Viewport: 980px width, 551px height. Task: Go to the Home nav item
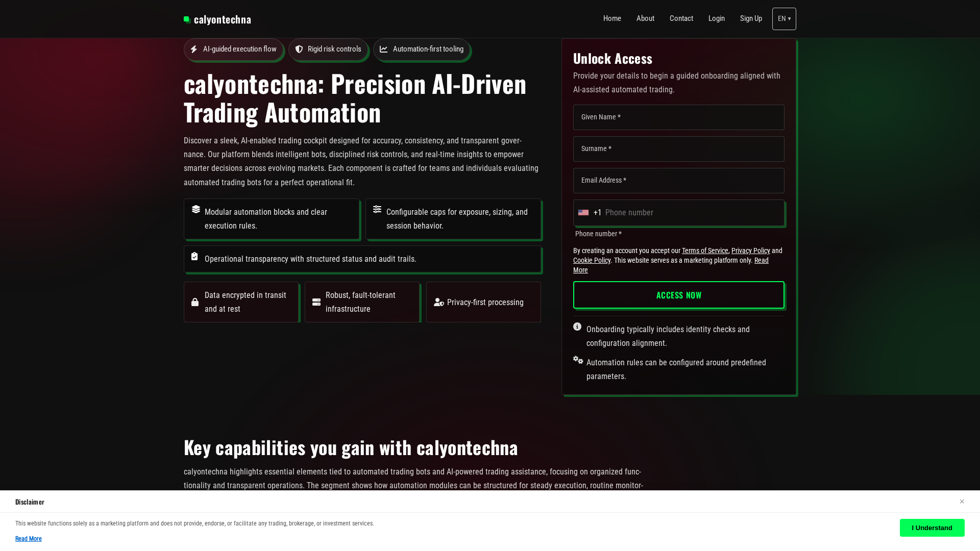tap(612, 19)
